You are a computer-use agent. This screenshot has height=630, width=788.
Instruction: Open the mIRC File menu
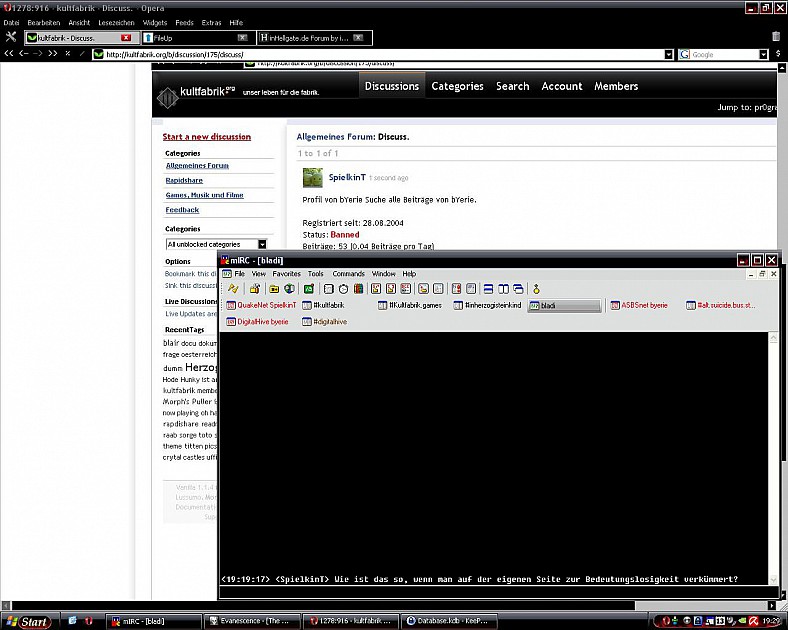click(x=240, y=274)
